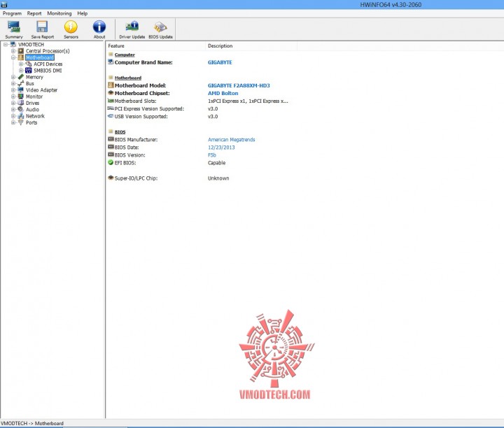Open the Program menu

point(12,13)
